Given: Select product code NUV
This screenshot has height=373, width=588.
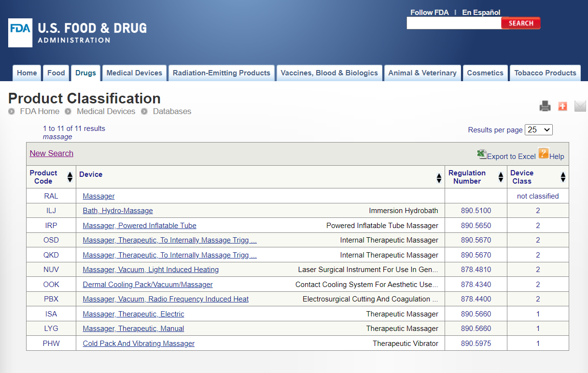Looking at the screenshot, I should [51, 270].
